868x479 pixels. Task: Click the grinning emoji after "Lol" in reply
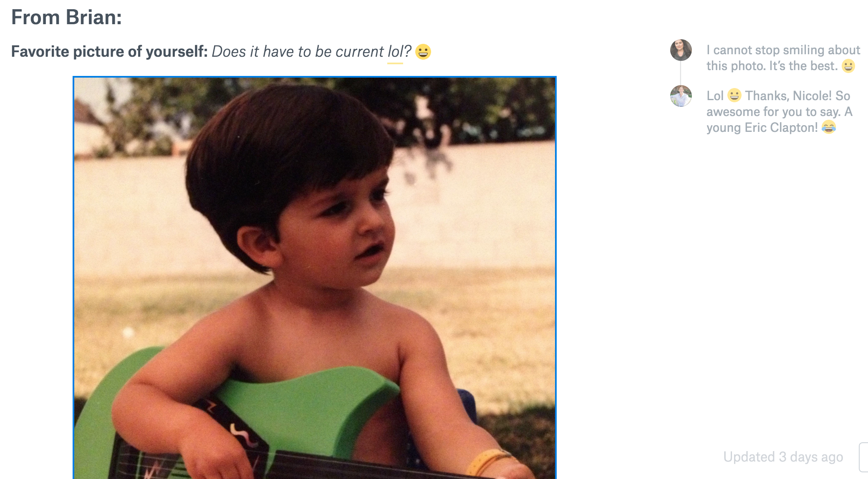[734, 96]
